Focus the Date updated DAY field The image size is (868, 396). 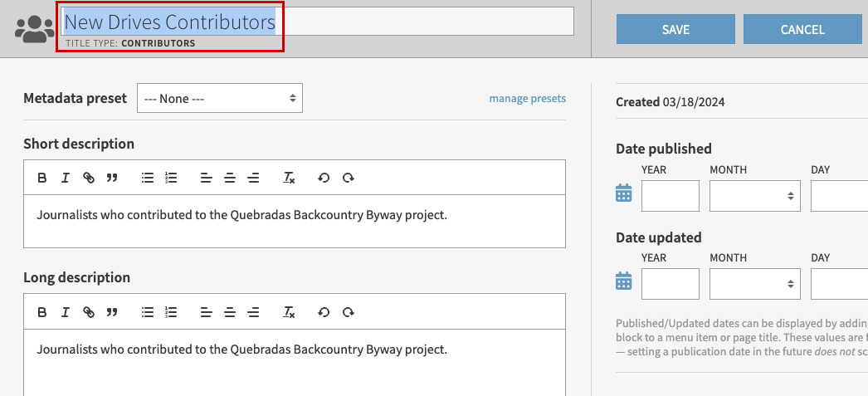[x=839, y=284]
